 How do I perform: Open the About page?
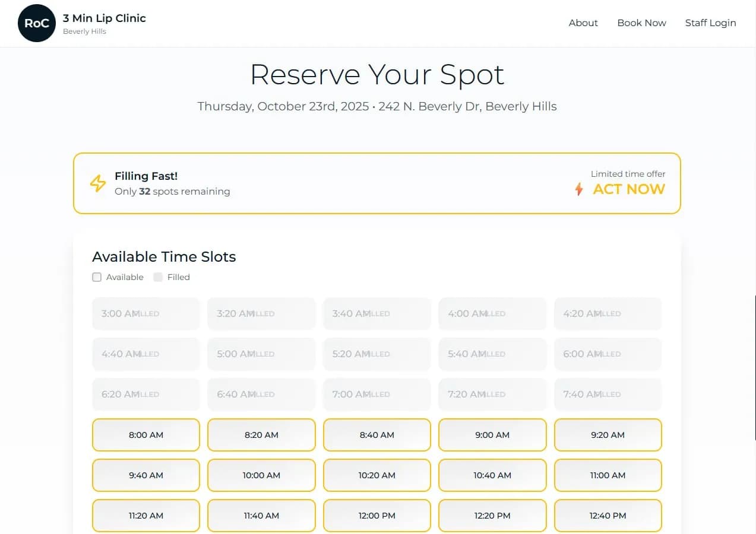pos(583,23)
